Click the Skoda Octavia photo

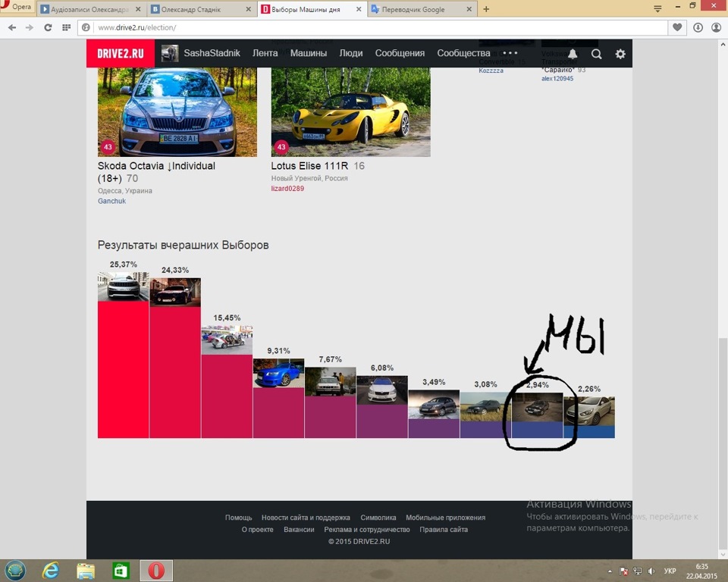tap(177, 112)
